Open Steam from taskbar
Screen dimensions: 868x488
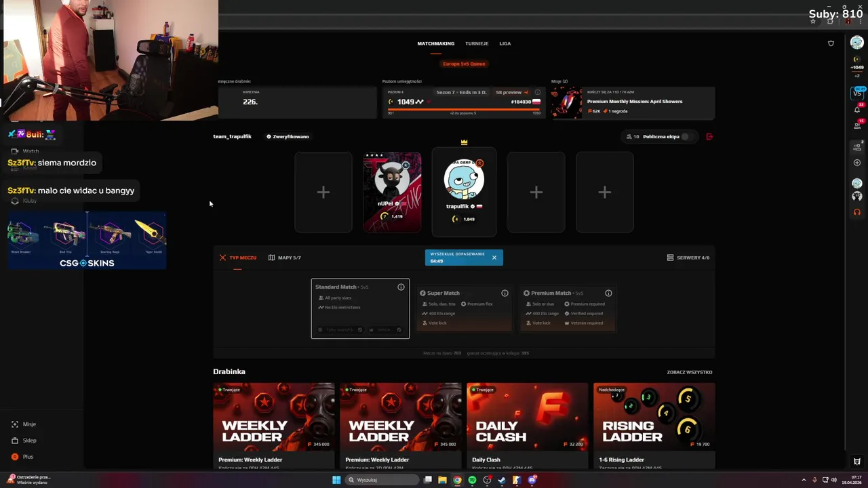point(502,480)
